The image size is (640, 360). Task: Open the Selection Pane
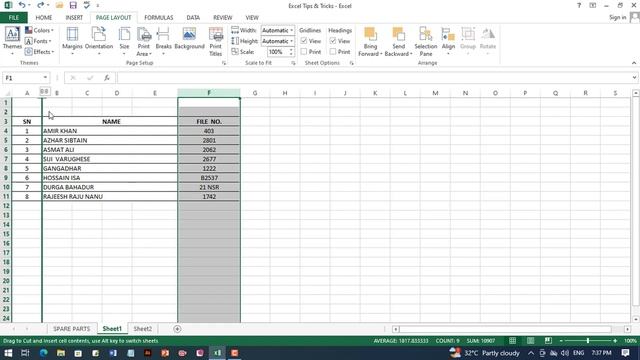coord(426,41)
